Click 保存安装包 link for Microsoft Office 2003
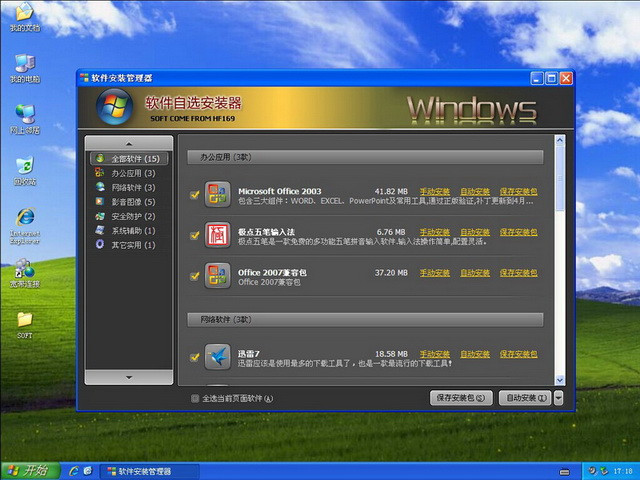This screenshot has height=480, width=640. 518,191
